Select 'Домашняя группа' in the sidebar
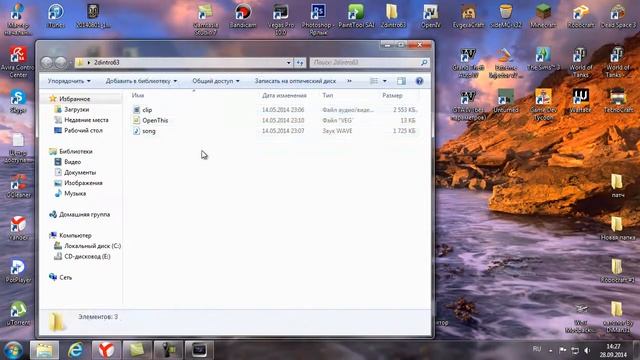 84,214
